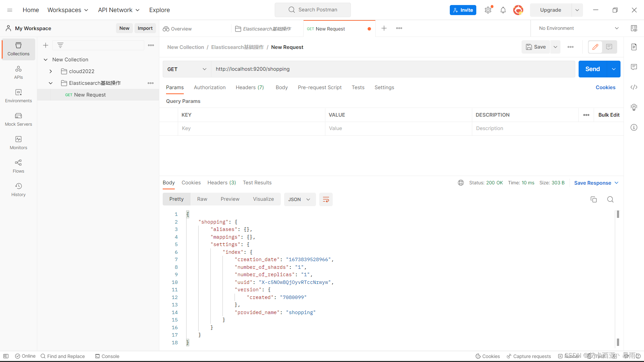Open the Monitors sidebar panel
The height and width of the screenshot is (362, 644).
click(18, 143)
